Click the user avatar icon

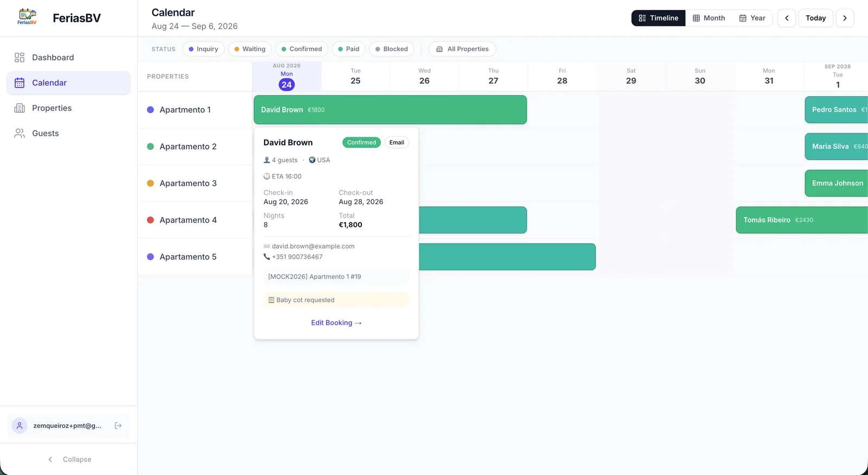20,426
